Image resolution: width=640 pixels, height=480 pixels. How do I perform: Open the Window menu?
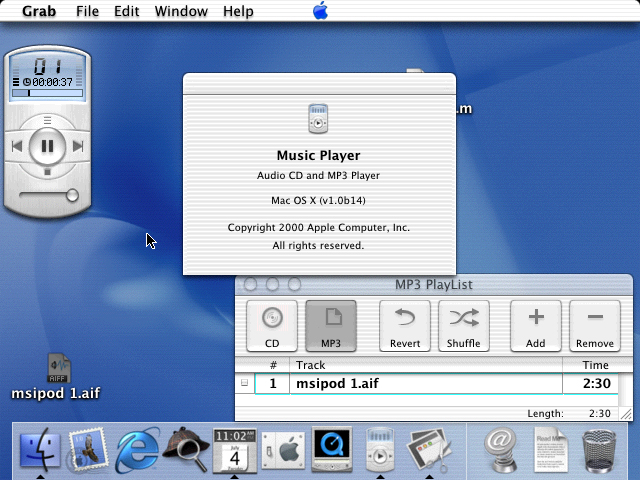[181, 11]
